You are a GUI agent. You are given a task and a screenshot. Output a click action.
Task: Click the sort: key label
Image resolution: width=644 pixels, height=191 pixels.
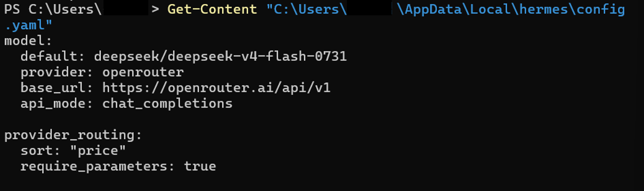(x=41, y=150)
